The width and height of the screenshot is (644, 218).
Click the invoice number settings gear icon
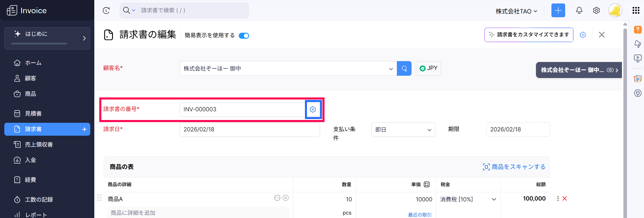point(313,109)
